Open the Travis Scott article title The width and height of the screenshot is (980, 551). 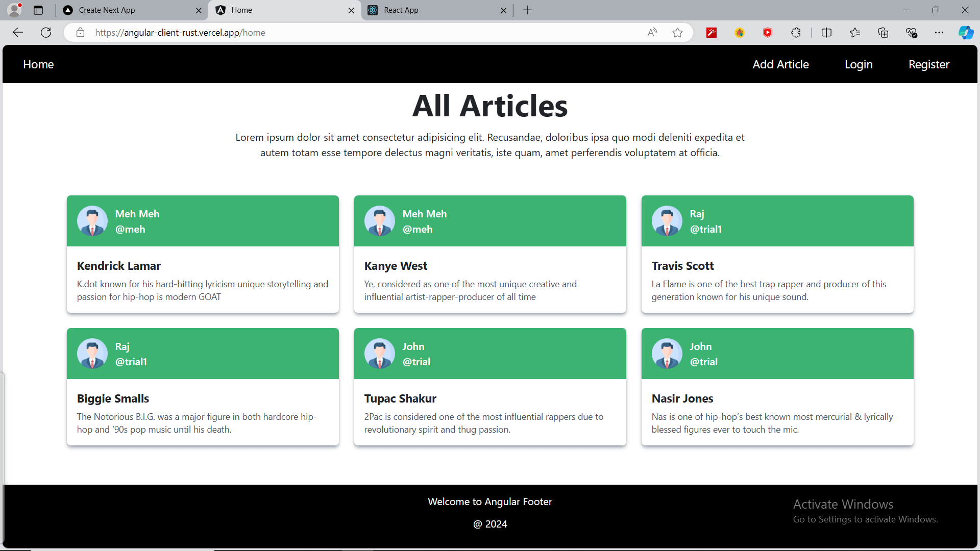pyautogui.click(x=682, y=266)
